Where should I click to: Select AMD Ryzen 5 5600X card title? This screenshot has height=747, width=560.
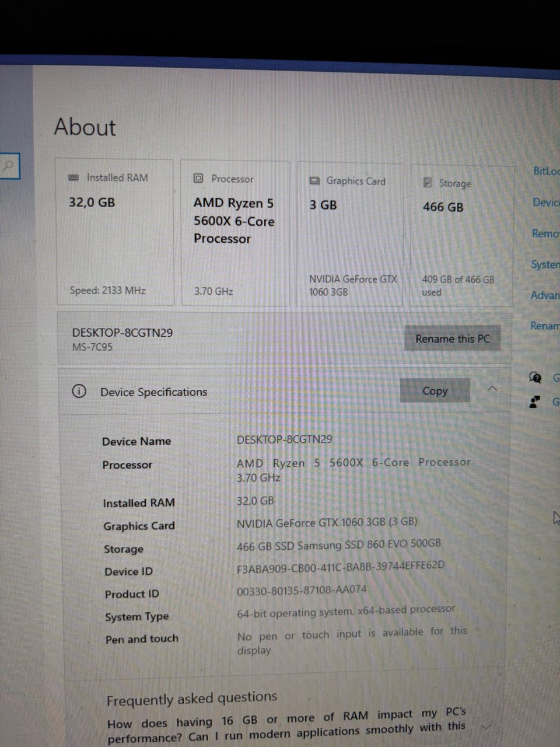coord(234,221)
